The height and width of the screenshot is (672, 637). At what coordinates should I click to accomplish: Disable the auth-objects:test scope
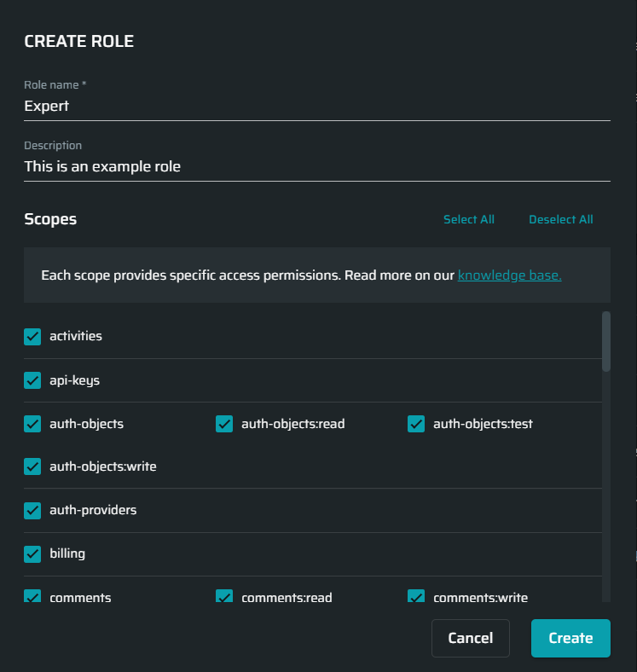coord(416,424)
